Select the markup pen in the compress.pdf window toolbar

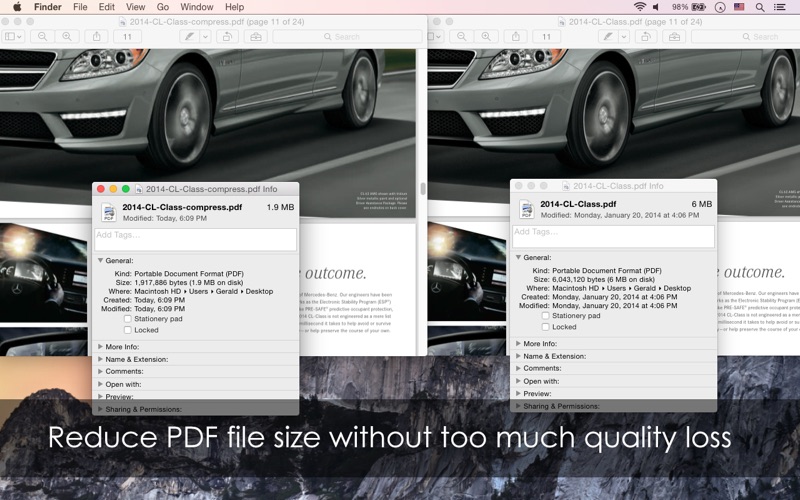(x=186, y=37)
